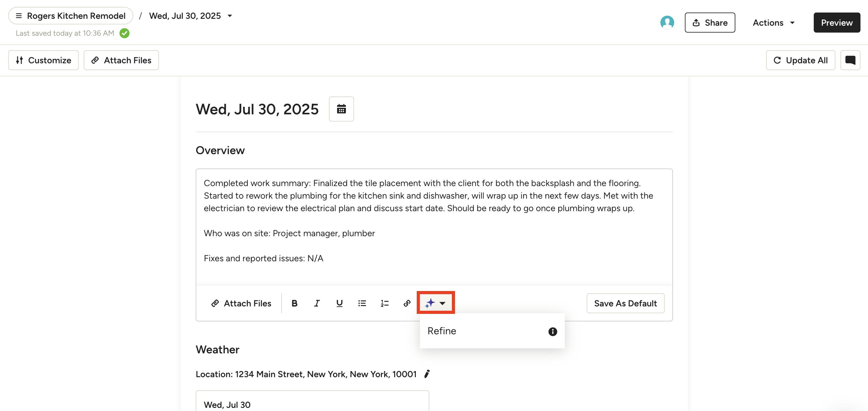Screen dimensions: 868x411
Task: Expand the AI sparkle dropdown arrow
Action: [x=443, y=303]
